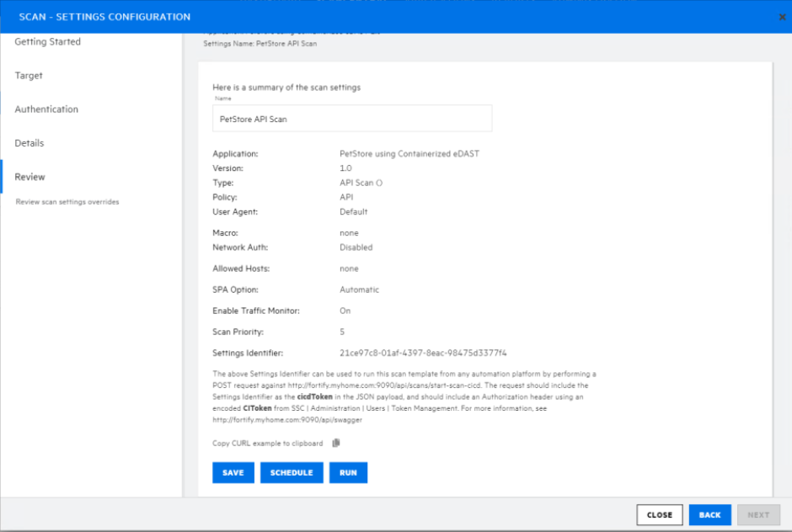Click the Settings Identifier GUID value
The width and height of the screenshot is (792, 532).
(x=423, y=353)
